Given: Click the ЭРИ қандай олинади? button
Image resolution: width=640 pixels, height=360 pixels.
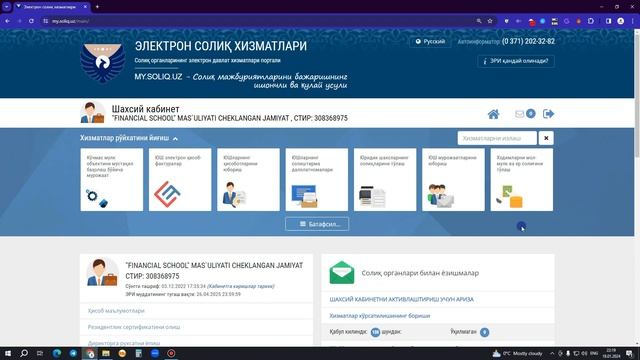Looking at the screenshot, I should (516, 61).
